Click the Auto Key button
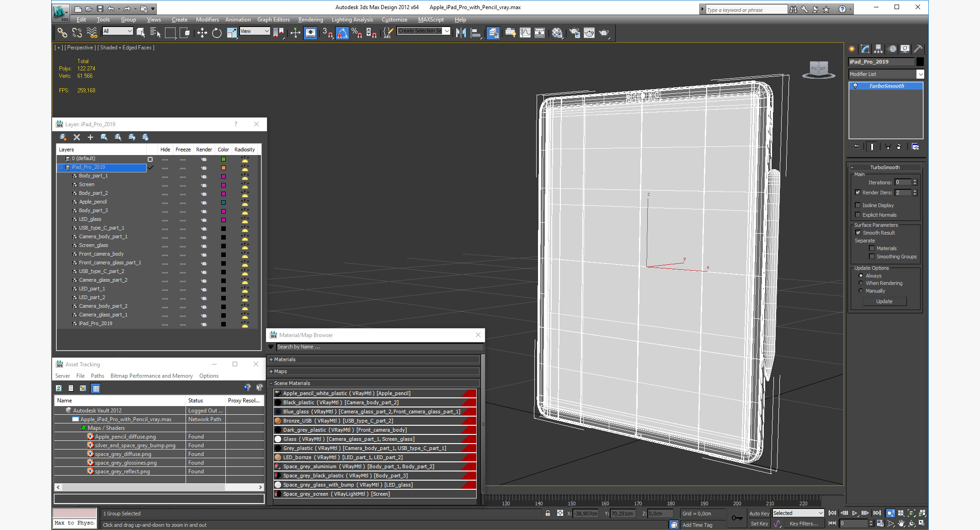 click(x=759, y=514)
